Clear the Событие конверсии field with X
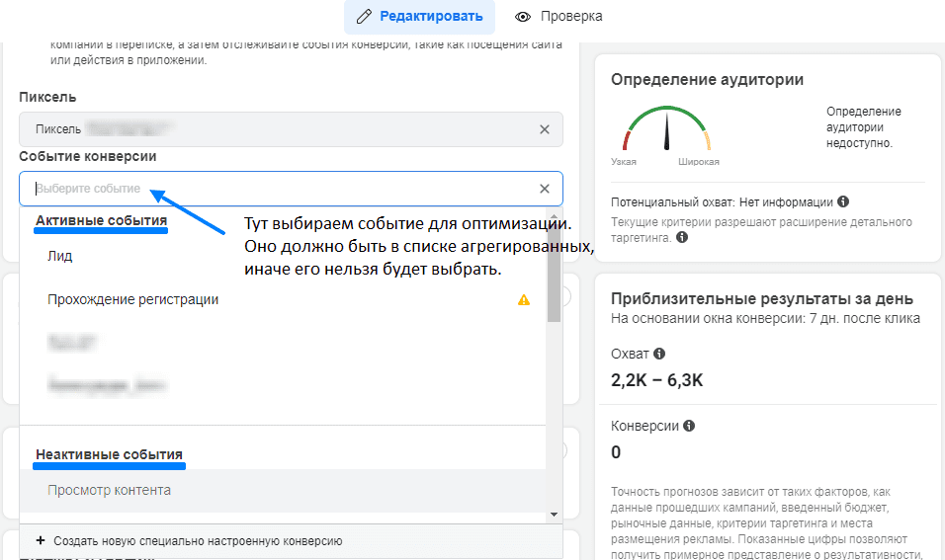This screenshot has height=560, width=945. (x=544, y=189)
